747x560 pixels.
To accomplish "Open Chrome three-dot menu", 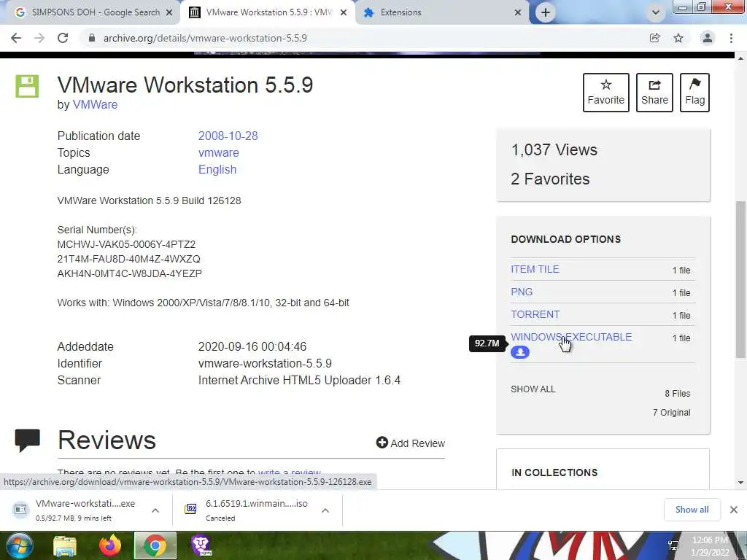I will (x=731, y=38).
